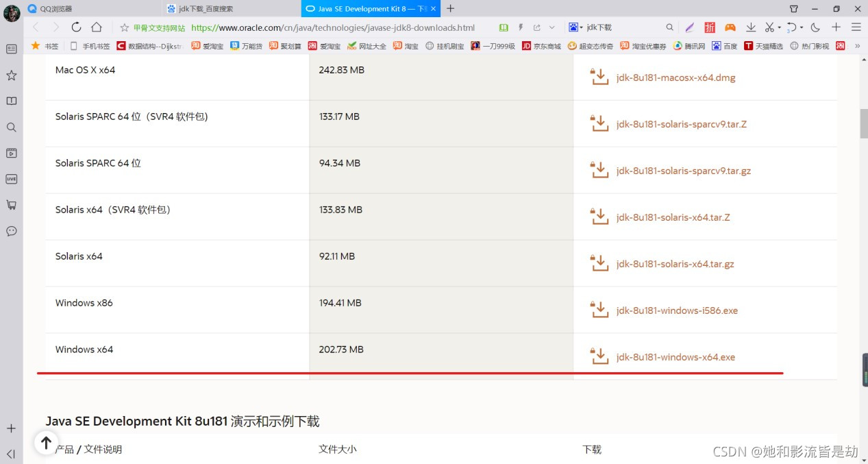The width and height of the screenshot is (868, 464).
Task: Open the purple feather notes icon
Action: coord(690,27)
